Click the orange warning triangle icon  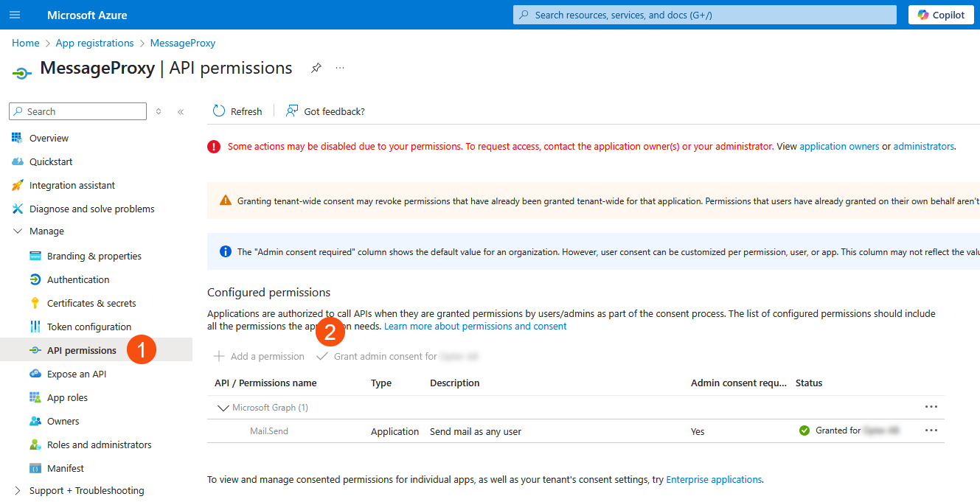pos(226,201)
